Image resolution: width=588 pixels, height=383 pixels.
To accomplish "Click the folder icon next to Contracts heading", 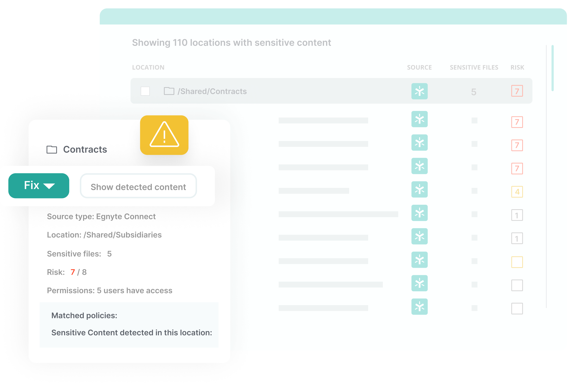I will 52,149.
